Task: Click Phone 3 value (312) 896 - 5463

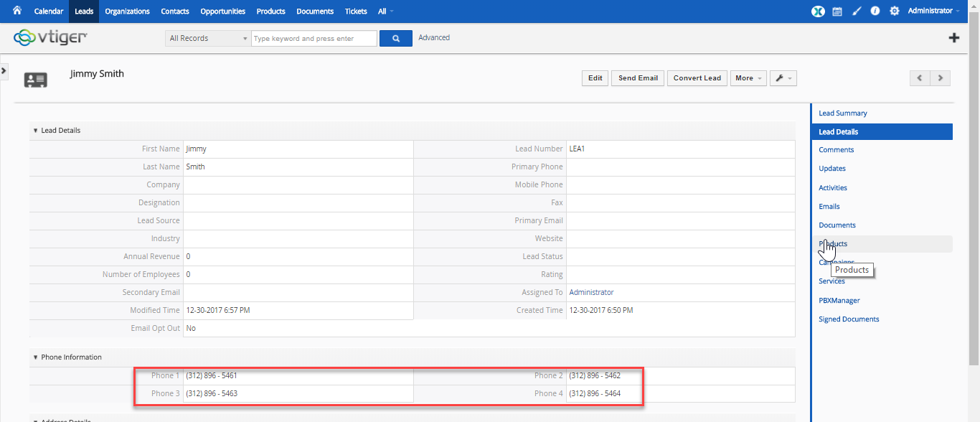Action: (212, 394)
